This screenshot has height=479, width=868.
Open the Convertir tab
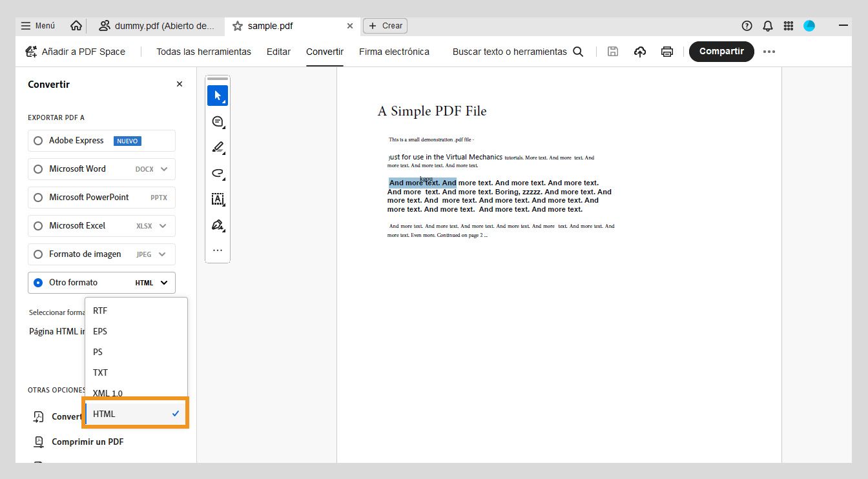point(325,52)
